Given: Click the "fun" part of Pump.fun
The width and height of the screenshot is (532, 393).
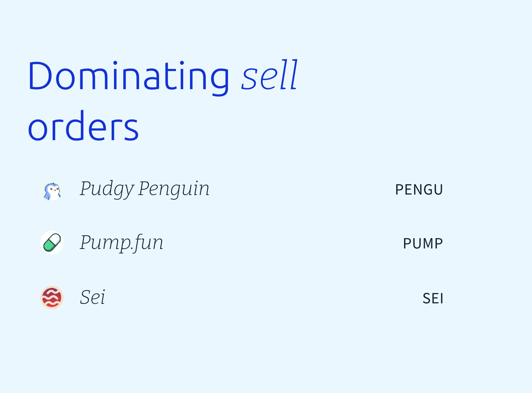Looking at the screenshot, I should [x=149, y=243].
